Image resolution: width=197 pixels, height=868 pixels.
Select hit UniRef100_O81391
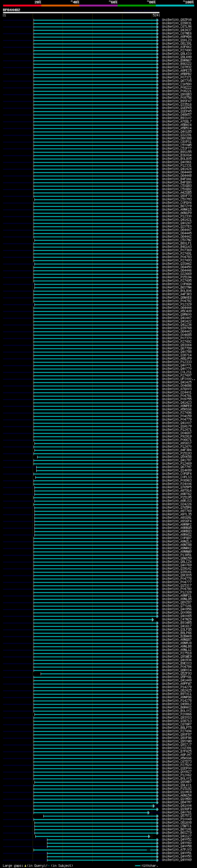(x=177, y=43)
